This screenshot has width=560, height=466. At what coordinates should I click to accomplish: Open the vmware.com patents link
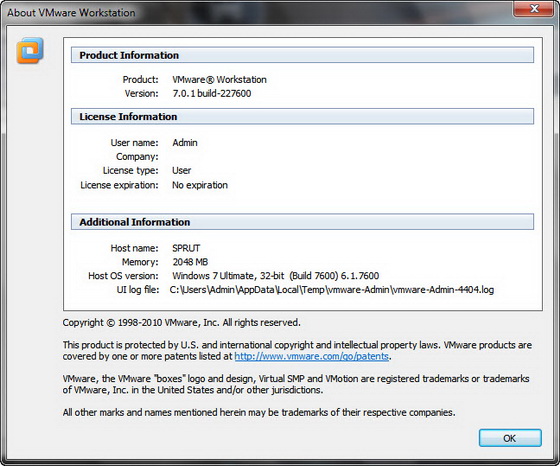click(x=311, y=356)
